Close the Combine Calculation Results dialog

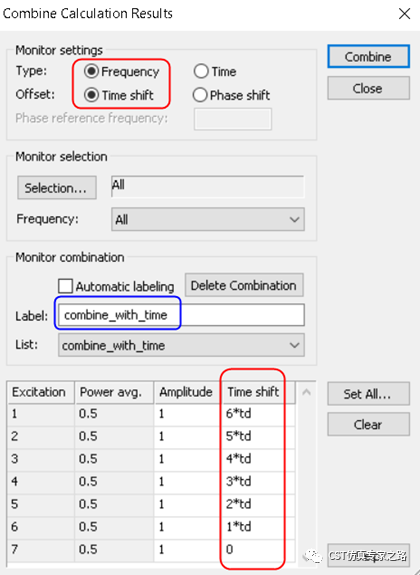click(x=404, y=14)
